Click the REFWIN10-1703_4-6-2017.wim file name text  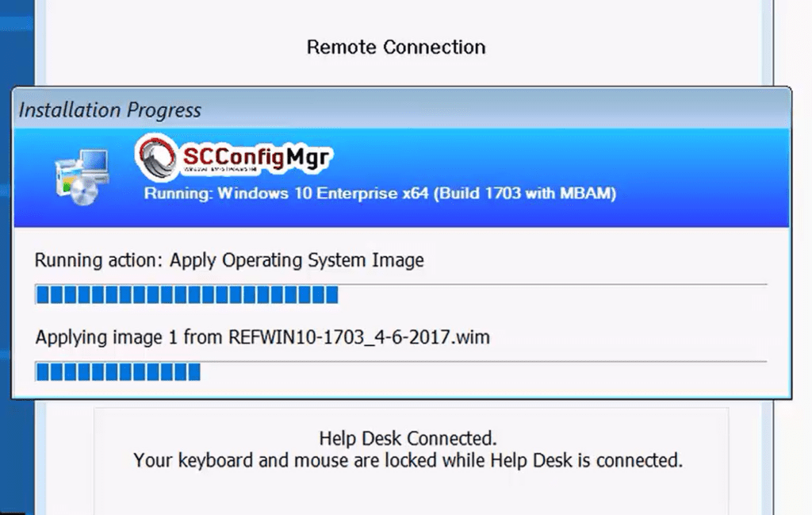tap(359, 337)
